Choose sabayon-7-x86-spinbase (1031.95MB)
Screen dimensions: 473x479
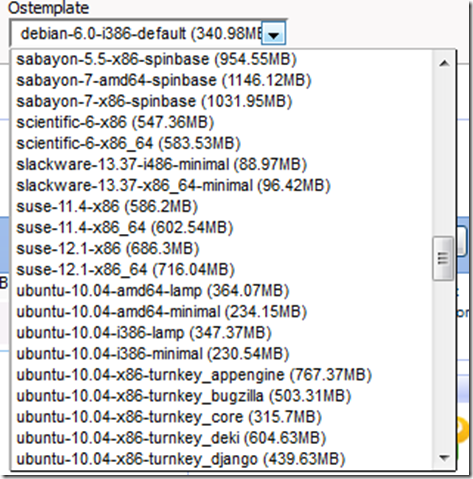(x=223, y=101)
